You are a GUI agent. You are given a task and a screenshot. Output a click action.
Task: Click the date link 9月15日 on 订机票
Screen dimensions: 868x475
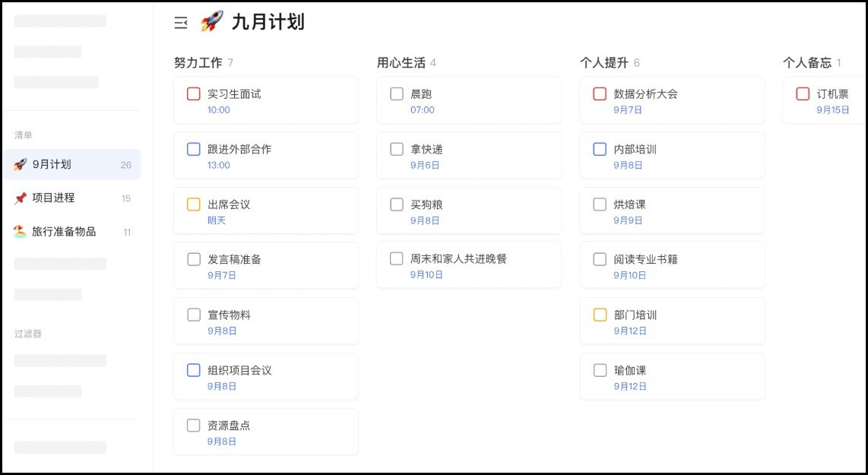click(834, 109)
